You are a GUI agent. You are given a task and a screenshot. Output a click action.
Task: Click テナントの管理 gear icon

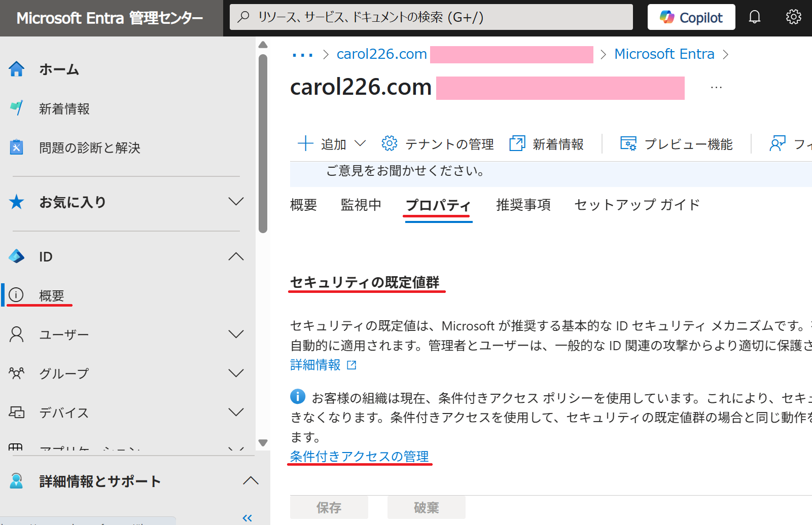click(x=389, y=143)
